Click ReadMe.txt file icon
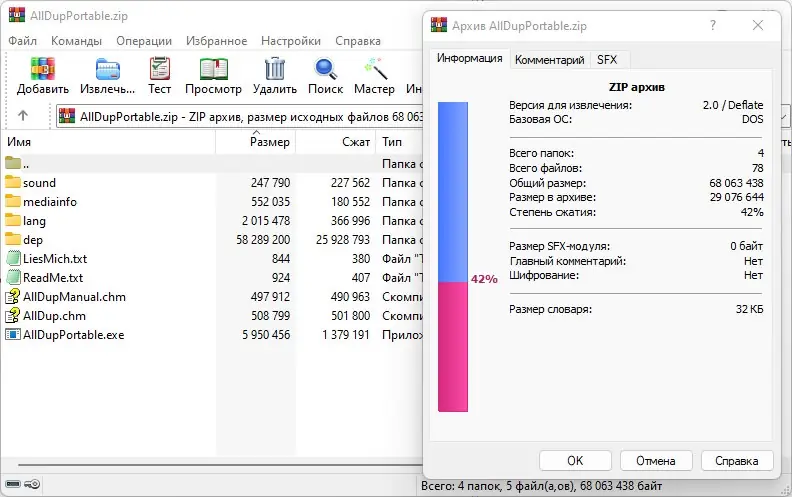792x497 pixels. [13, 277]
